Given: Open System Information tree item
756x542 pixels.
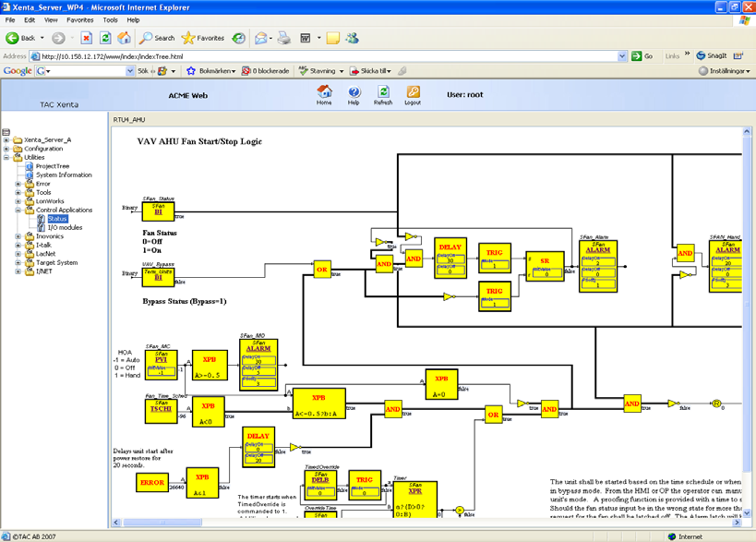Looking at the screenshot, I should coord(64,175).
